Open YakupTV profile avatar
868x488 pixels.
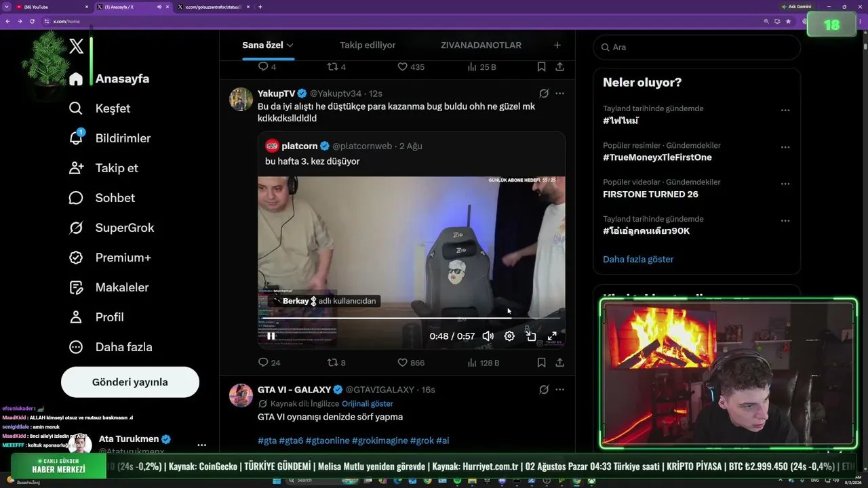click(241, 99)
